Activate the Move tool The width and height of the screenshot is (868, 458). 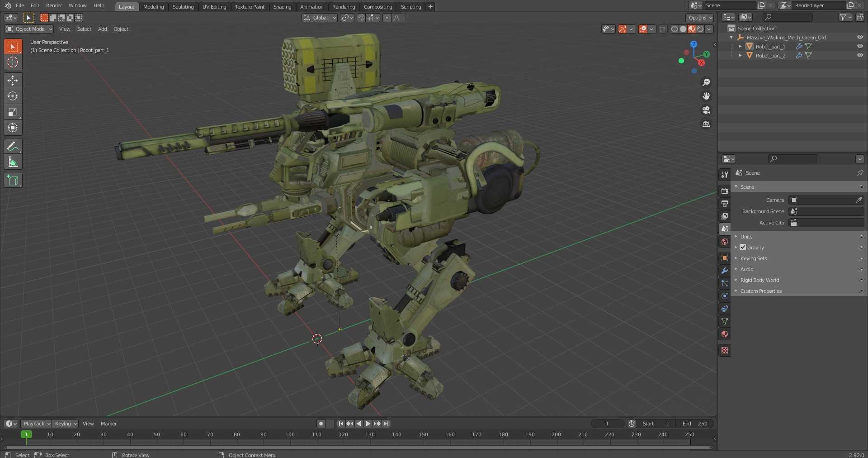tap(13, 80)
